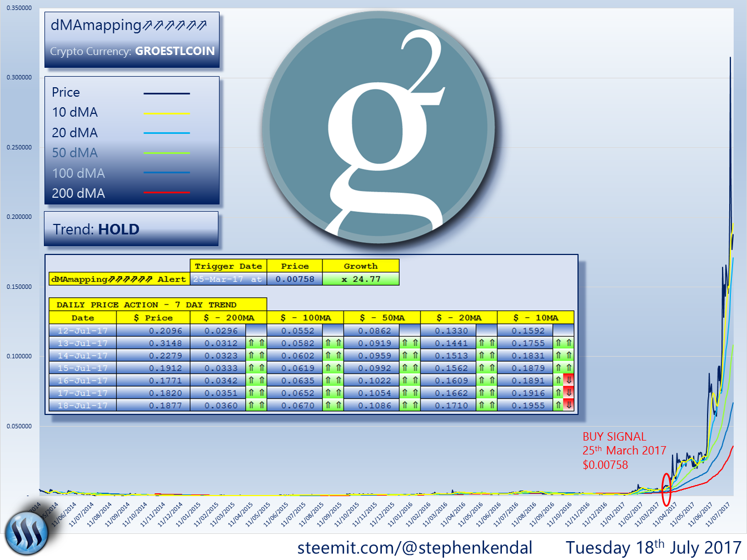Viewport: 747px width, 560px height.
Task: Click red down arrow in 16-Jul-17 row
Action: (x=568, y=381)
